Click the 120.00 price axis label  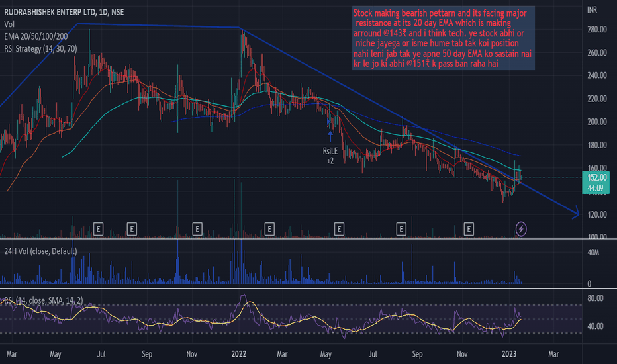point(597,215)
